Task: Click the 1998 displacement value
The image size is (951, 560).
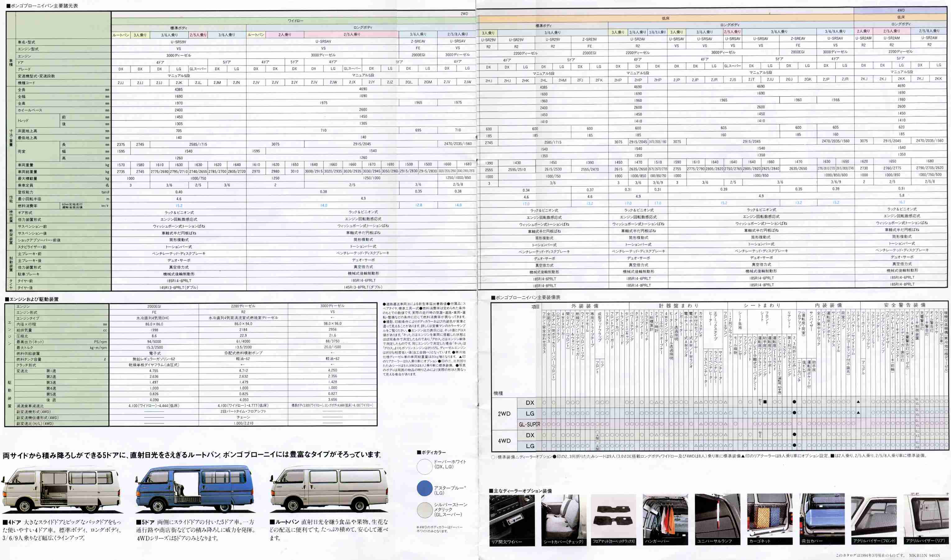Action: click(x=154, y=330)
